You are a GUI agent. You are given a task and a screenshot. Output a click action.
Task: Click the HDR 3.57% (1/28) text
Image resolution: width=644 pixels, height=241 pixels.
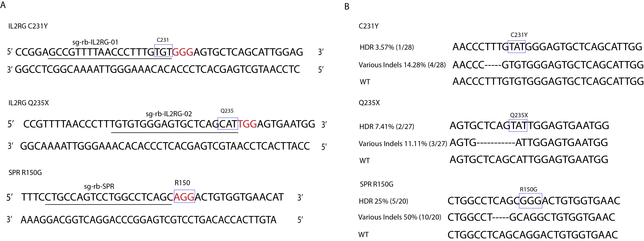pos(387,47)
